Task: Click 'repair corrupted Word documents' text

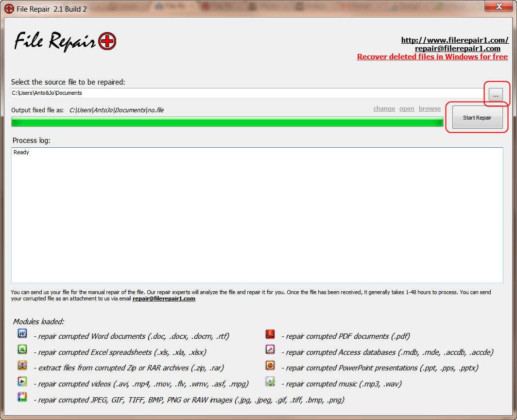Action: 131,336
